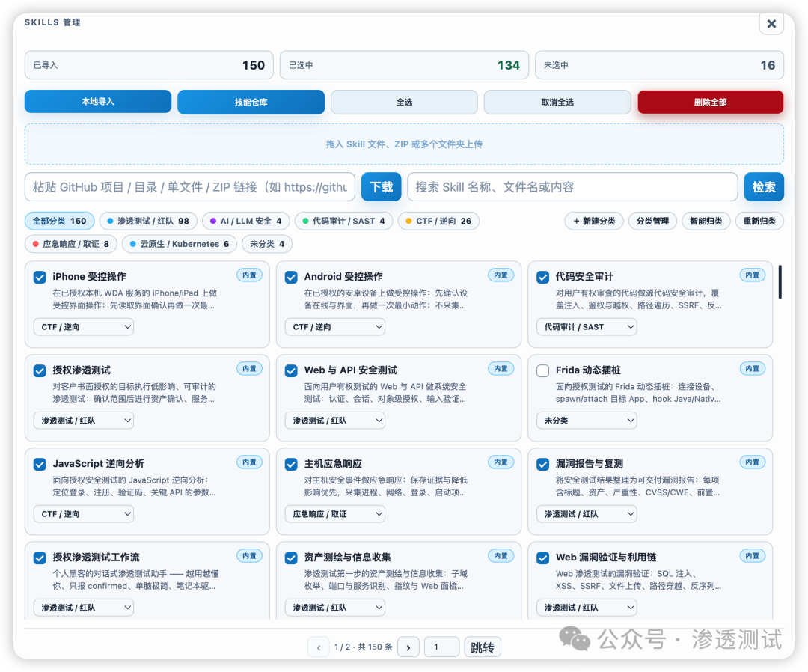Filter by AI / LLM 安全 category

(x=246, y=221)
